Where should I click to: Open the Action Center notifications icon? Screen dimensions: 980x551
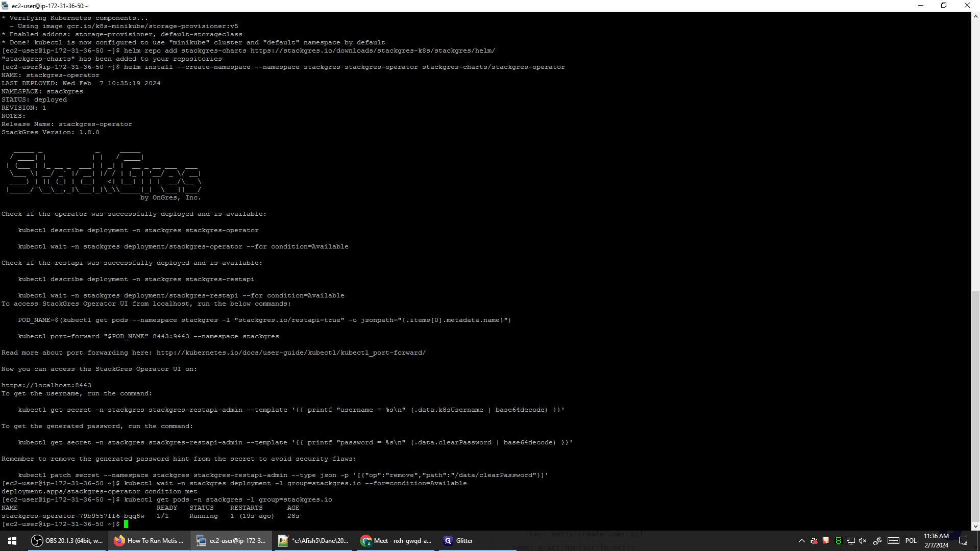(963, 541)
